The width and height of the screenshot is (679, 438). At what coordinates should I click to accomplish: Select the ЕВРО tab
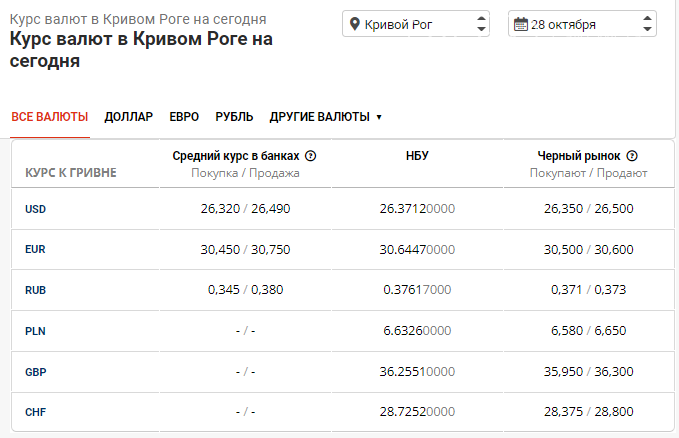click(x=184, y=117)
